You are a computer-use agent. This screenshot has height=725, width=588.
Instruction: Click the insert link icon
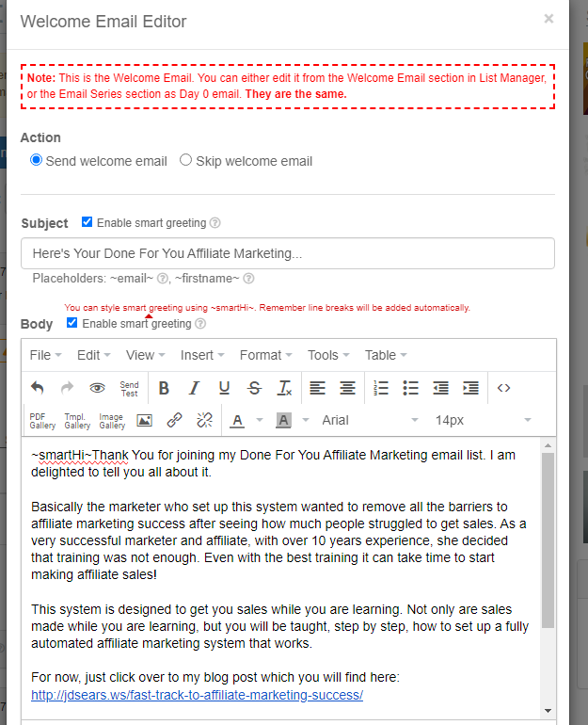pyautogui.click(x=174, y=420)
